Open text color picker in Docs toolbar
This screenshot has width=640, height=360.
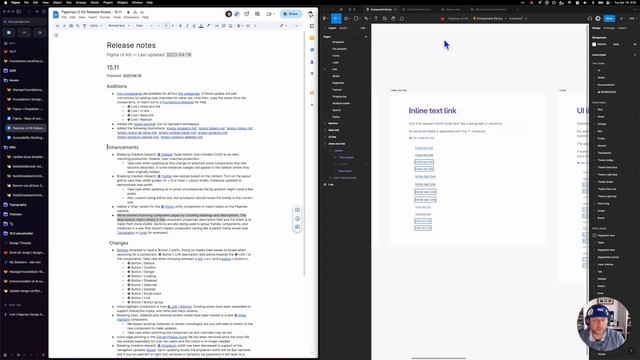pos(201,26)
